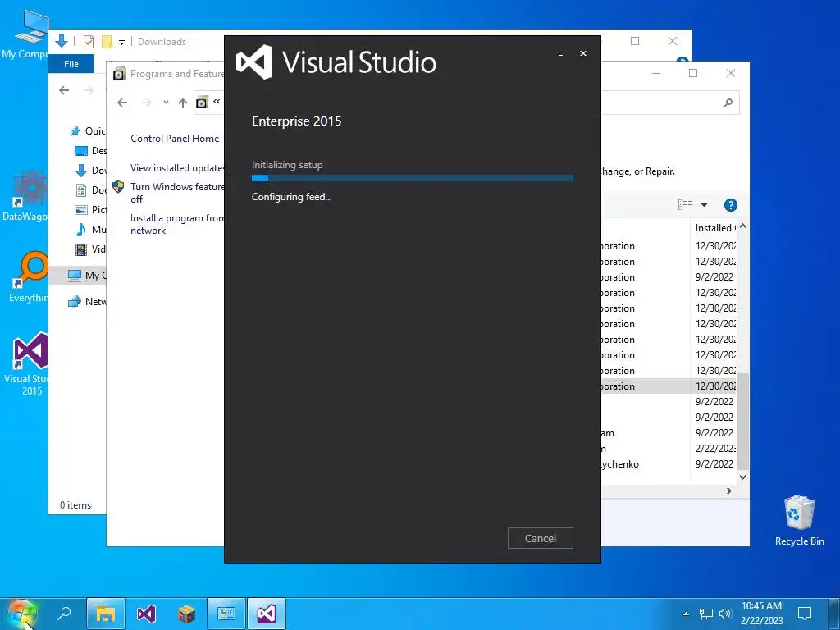Select Downloads folder in navigation pane
The width and height of the screenshot is (840, 630).
click(90, 171)
